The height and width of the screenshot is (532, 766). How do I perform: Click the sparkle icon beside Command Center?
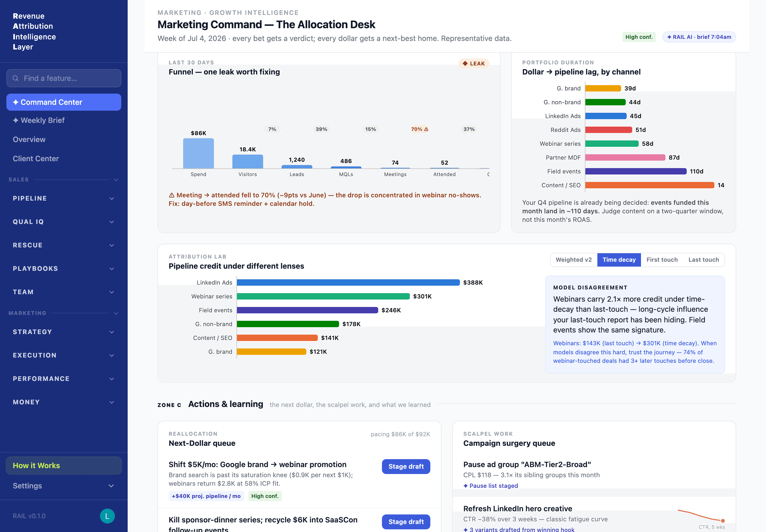16,102
